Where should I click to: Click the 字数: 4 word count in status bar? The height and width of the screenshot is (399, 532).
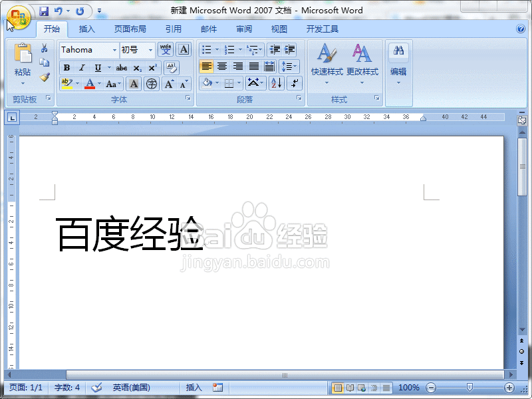[x=66, y=387]
